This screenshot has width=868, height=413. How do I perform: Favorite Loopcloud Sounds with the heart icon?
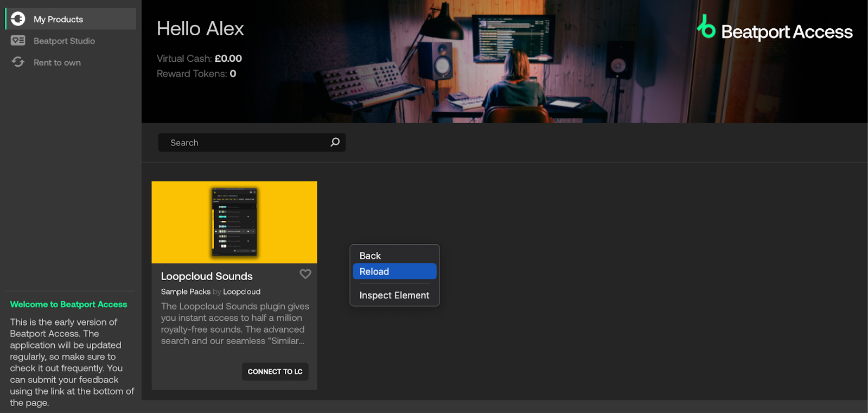tap(305, 274)
